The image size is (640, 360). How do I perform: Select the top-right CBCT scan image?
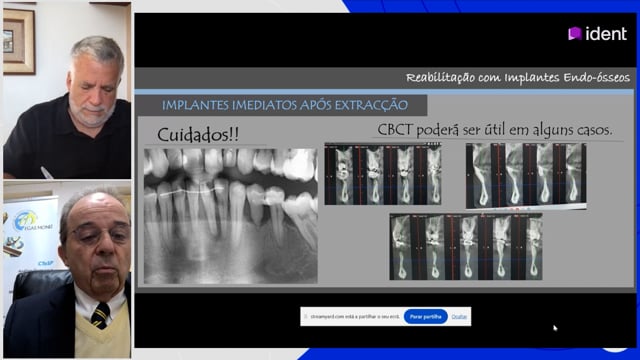pyautogui.click(x=526, y=176)
